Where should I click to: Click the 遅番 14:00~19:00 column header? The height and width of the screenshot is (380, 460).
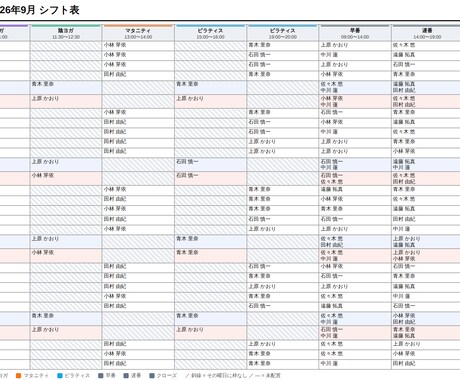[426, 33]
